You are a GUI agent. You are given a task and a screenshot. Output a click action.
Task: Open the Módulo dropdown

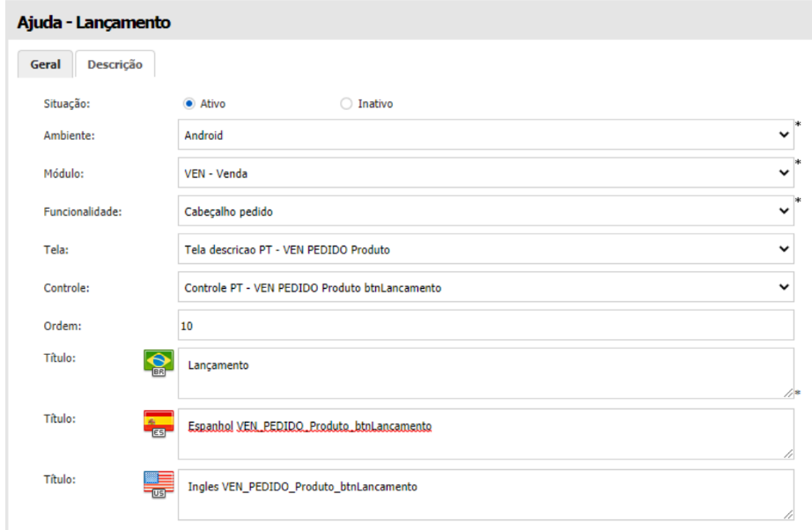point(485,173)
